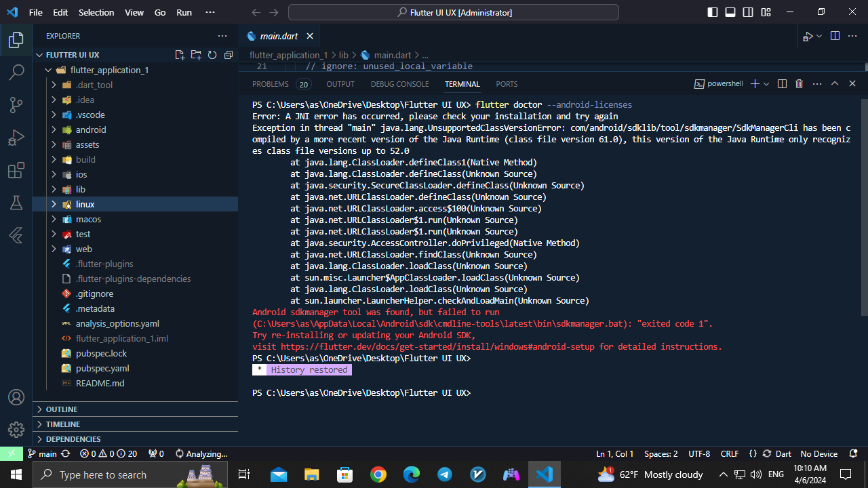Image resolution: width=868 pixels, height=488 pixels.
Task: Open Run and Debug view
Action: pyautogui.click(x=16, y=138)
